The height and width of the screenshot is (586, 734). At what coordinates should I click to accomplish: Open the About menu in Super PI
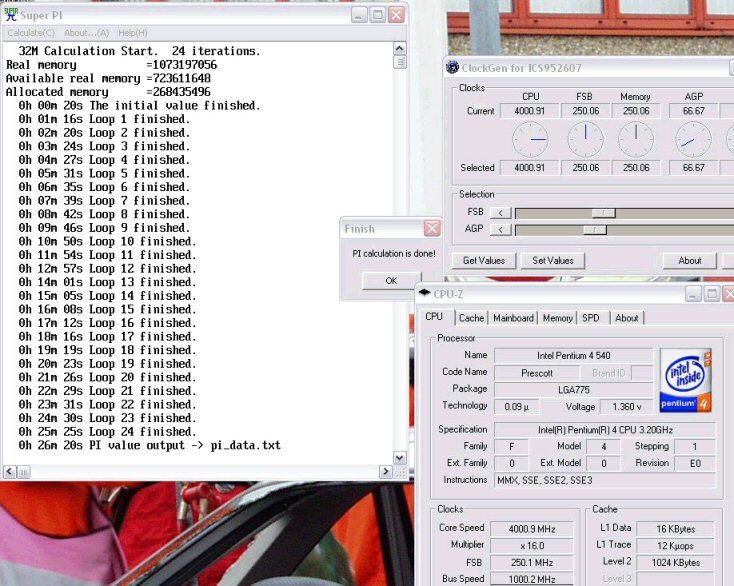tap(87, 33)
